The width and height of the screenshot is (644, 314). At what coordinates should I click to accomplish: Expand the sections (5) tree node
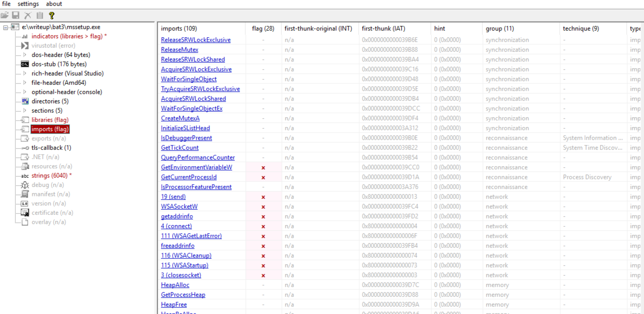(25, 110)
